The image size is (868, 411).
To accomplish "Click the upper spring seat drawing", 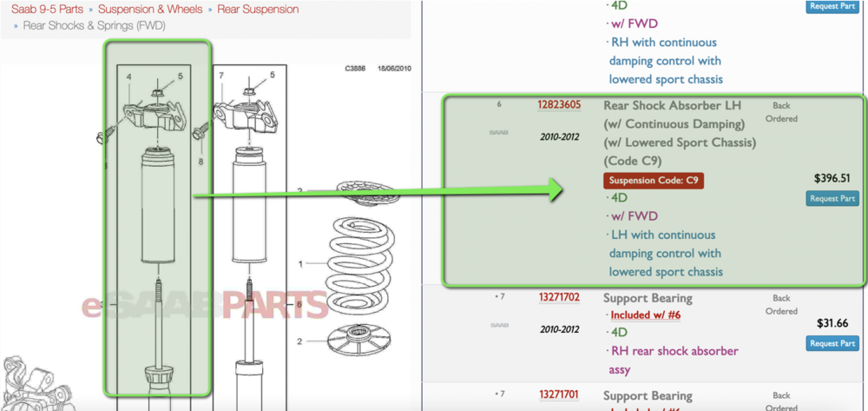I will point(368,193).
